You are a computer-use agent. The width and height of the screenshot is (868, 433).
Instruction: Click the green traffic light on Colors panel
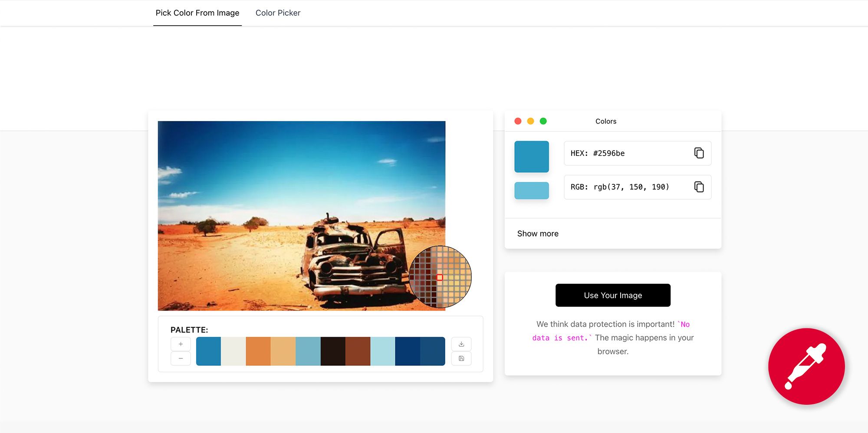tap(543, 121)
